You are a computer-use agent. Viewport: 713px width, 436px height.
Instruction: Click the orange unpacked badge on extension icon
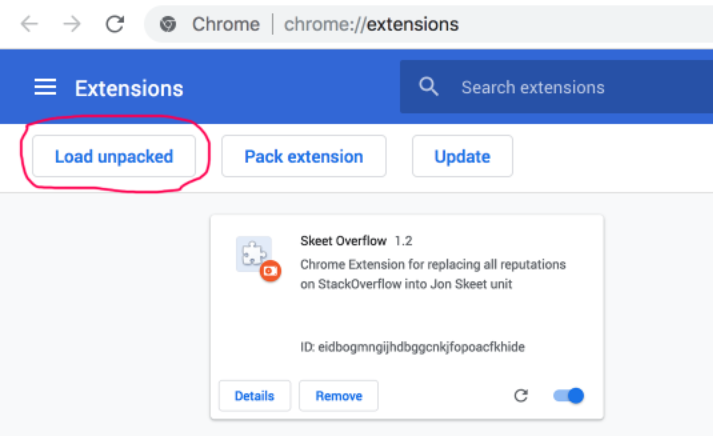coord(271,271)
